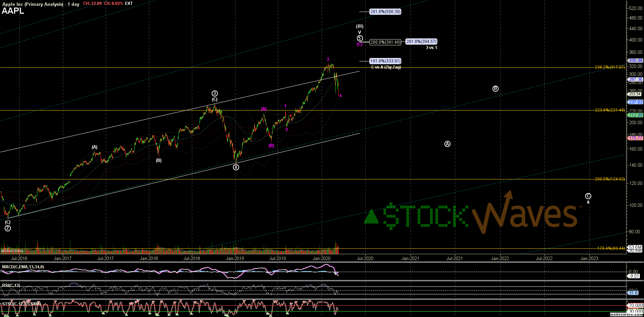Click the 176.4%(69.44) level label
This screenshot has width=644, height=317.
click(611, 248)
